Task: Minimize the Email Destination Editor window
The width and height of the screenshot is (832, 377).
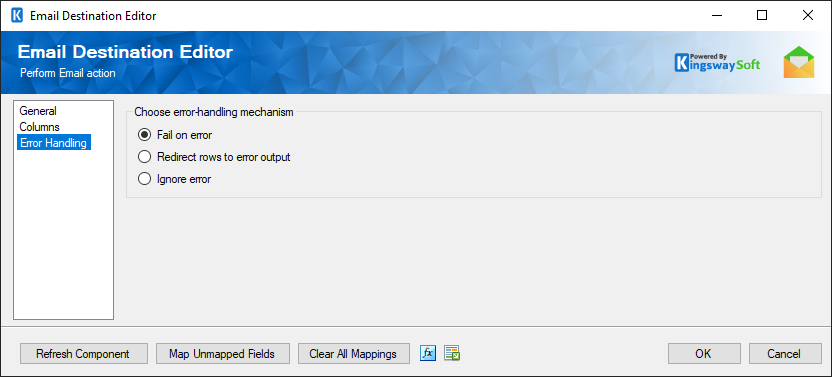Action: pyautogui.click(x=717, y=15)
